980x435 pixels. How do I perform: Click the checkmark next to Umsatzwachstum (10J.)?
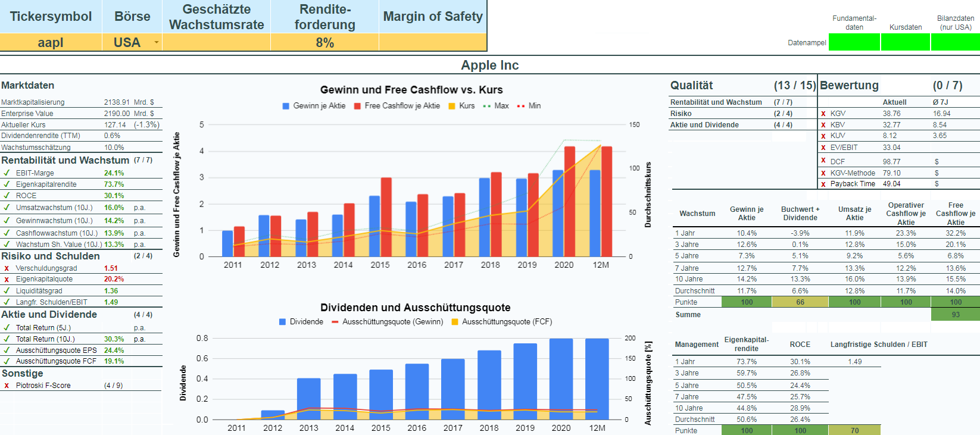coord(7,208)
